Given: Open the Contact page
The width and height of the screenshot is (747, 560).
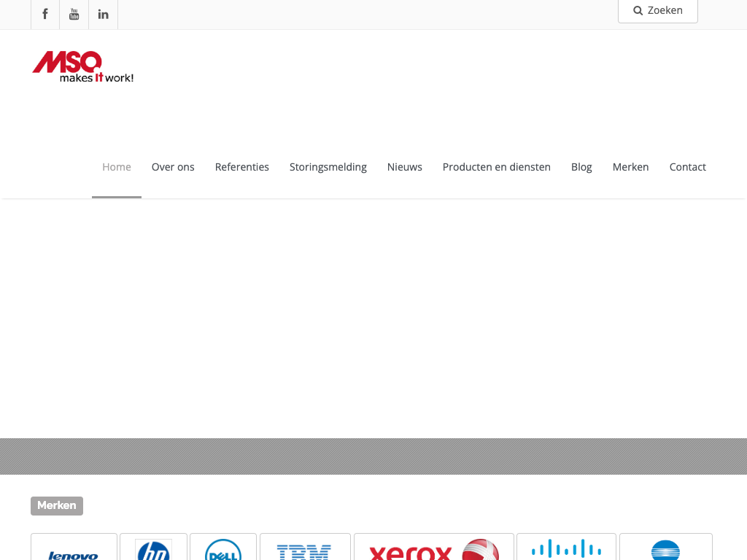Looking at the screenshot, I should coord(687,167).
